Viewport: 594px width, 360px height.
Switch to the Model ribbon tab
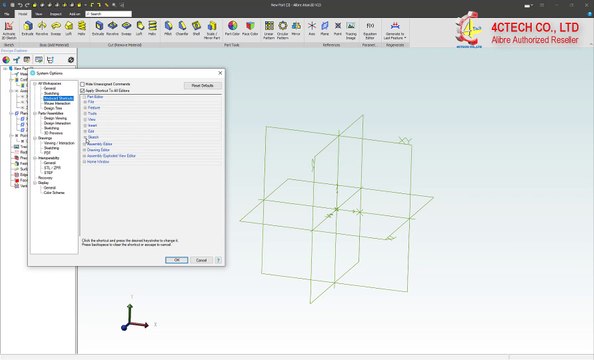[x=23, y=14]
